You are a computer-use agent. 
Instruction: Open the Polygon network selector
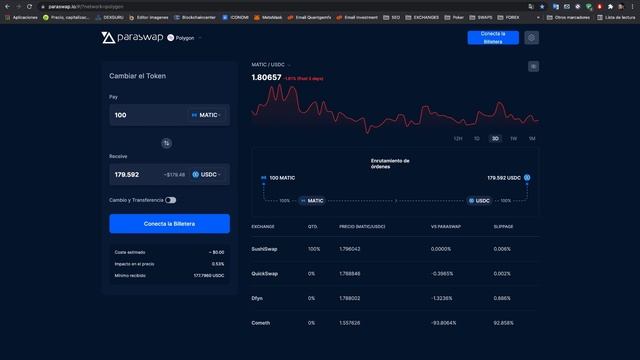coord(184,38)
